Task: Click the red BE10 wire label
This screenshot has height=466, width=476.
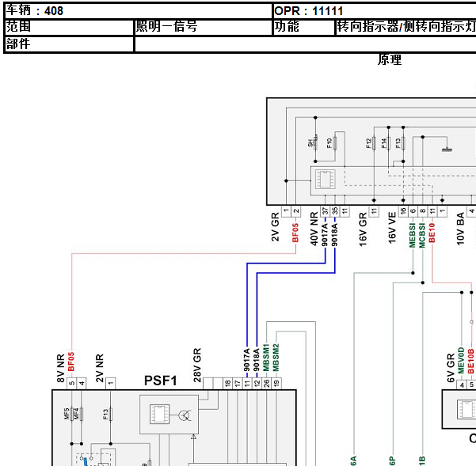Action: click(432, 233)
